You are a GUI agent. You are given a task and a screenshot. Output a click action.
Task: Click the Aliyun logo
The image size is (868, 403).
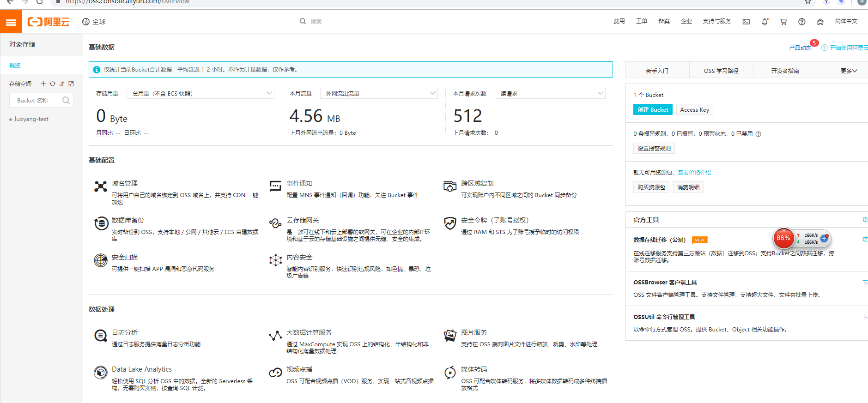coord(49,22)
